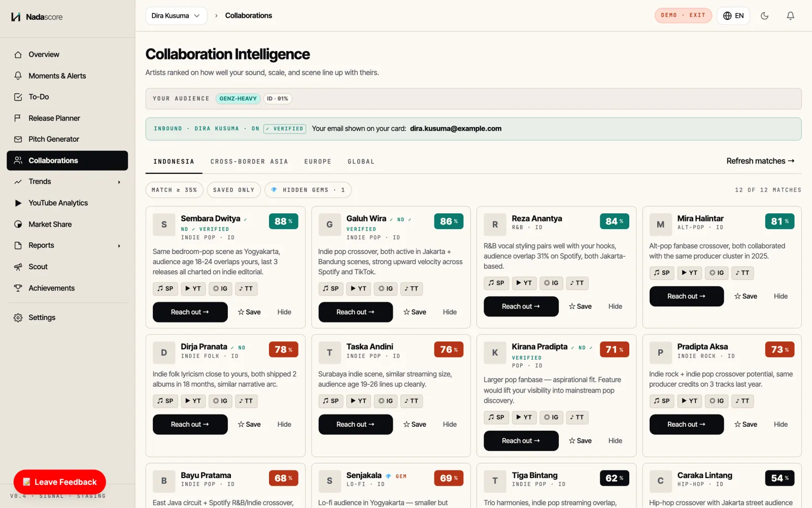Toggle Hidden Gems filter chip
The width and height of the screenshot is (812, 508).
[308, 190]
